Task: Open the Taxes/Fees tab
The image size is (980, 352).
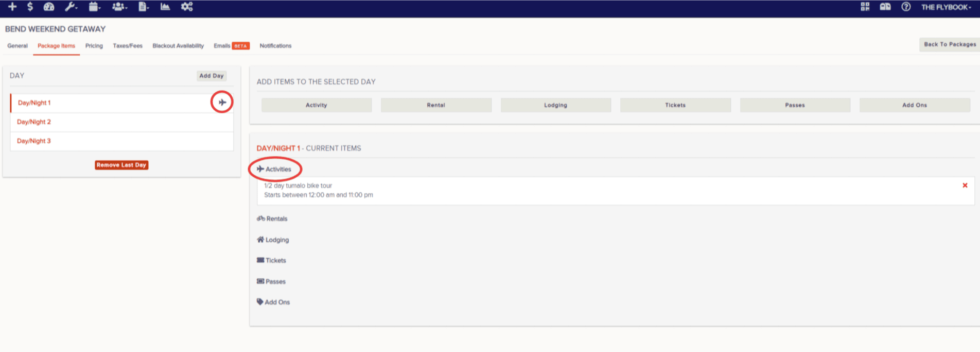Action: [x=128, y=46]
